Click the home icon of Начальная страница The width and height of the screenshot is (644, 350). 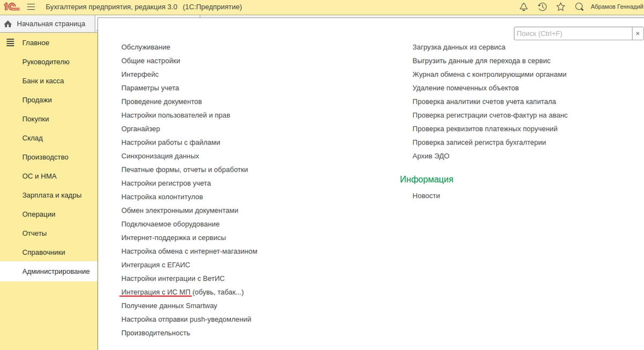pos(8,24)
